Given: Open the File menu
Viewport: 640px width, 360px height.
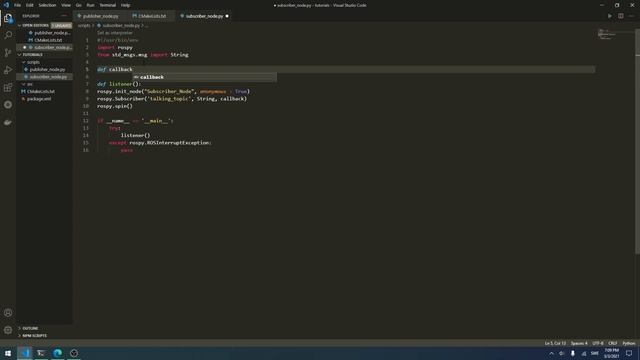Looking at the screenshot, I should [18, 5].
